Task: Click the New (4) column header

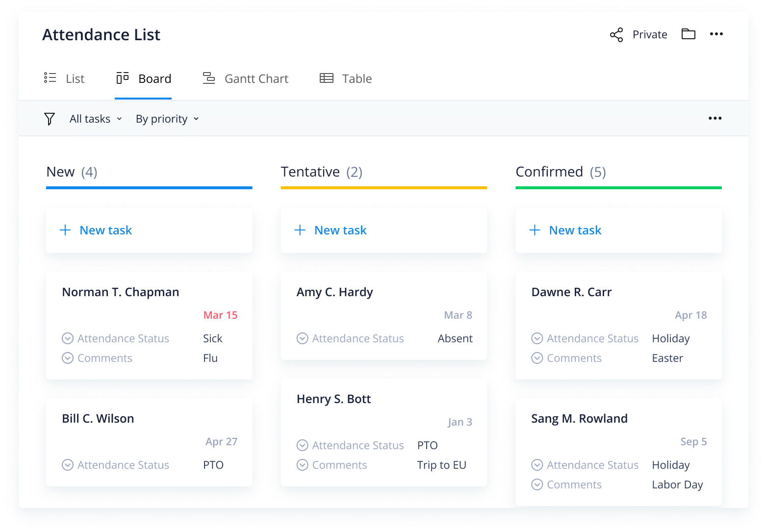Action: coord(72,172)
